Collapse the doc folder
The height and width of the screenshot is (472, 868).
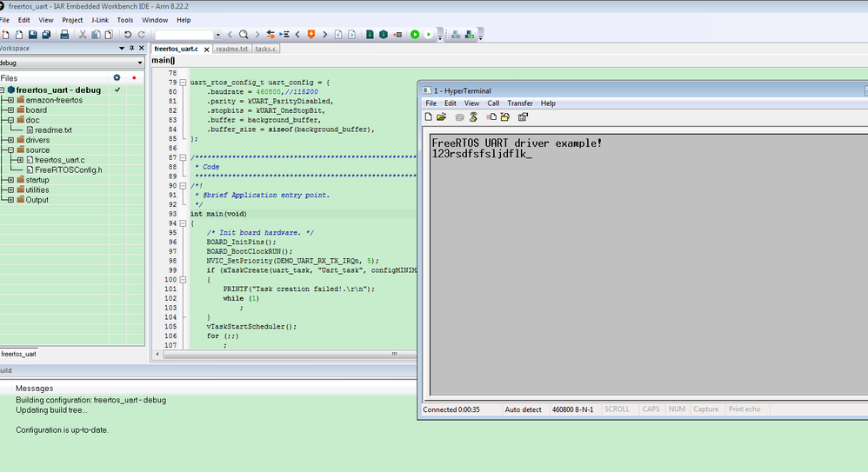pos(10,120)
